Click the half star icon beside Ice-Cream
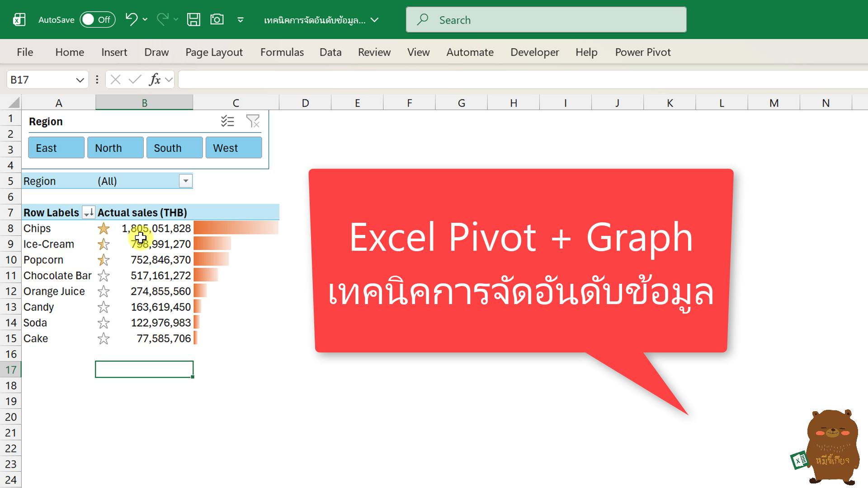The image size is (868, 488). click(x=104, y=244)
